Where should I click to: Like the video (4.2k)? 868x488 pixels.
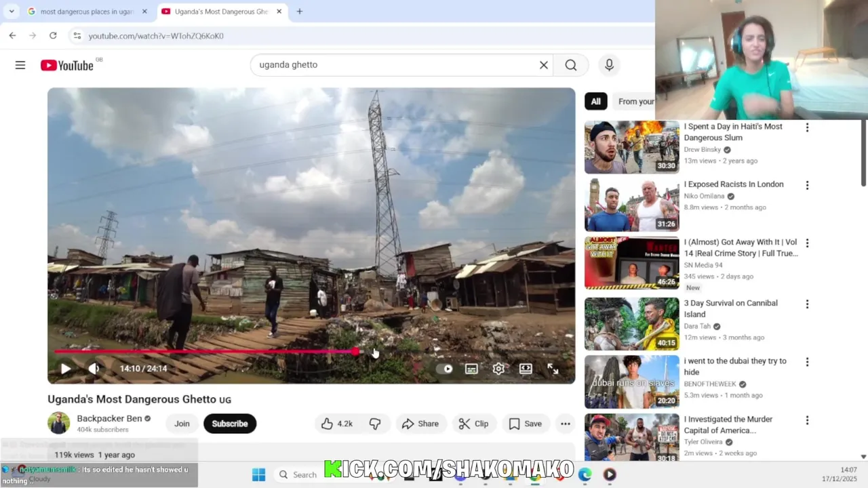(337, 424)
